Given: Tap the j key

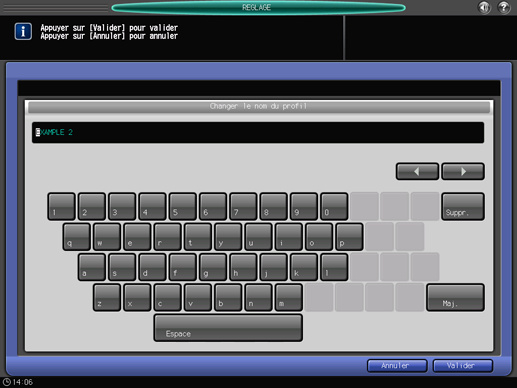Looking at the screenshot, I should pyautogui.click(x=274, y=267).
